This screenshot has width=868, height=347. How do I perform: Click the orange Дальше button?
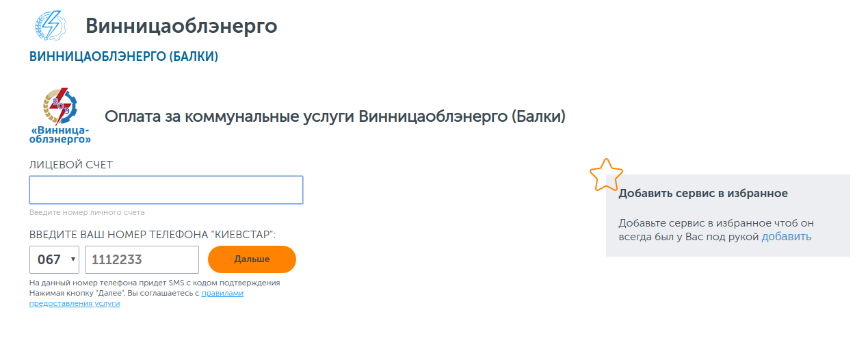(x=252, y=259)
